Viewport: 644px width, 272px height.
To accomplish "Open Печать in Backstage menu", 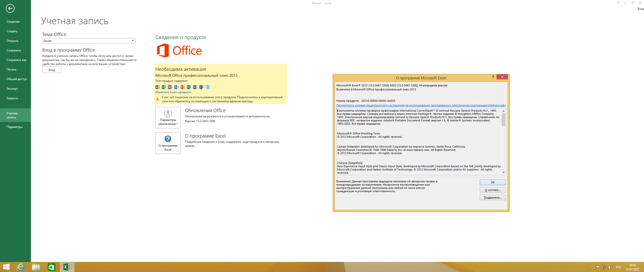I will click(15, 70).
